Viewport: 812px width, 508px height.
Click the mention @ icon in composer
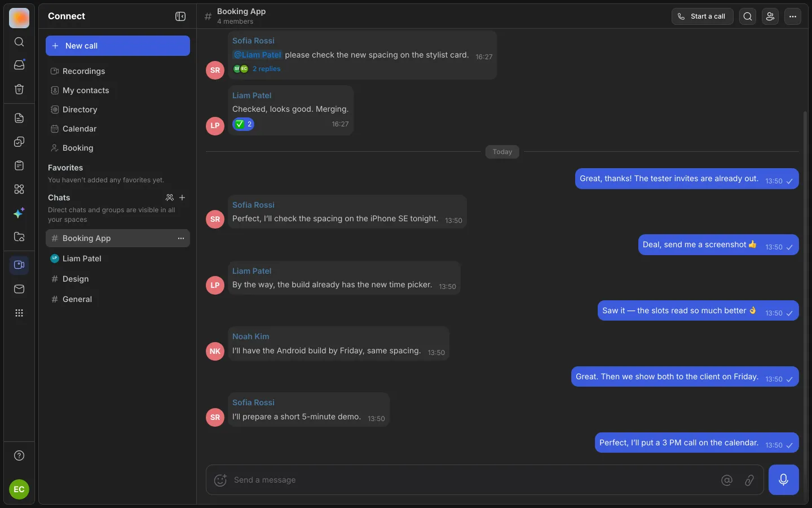tap(727, 480)
